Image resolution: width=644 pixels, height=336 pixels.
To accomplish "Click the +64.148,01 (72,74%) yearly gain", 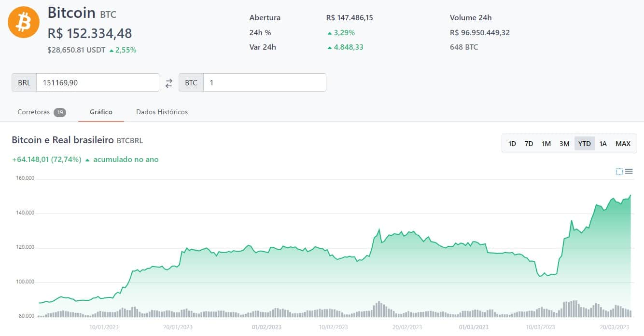I will pyautogui.click(x=46, y=160).
